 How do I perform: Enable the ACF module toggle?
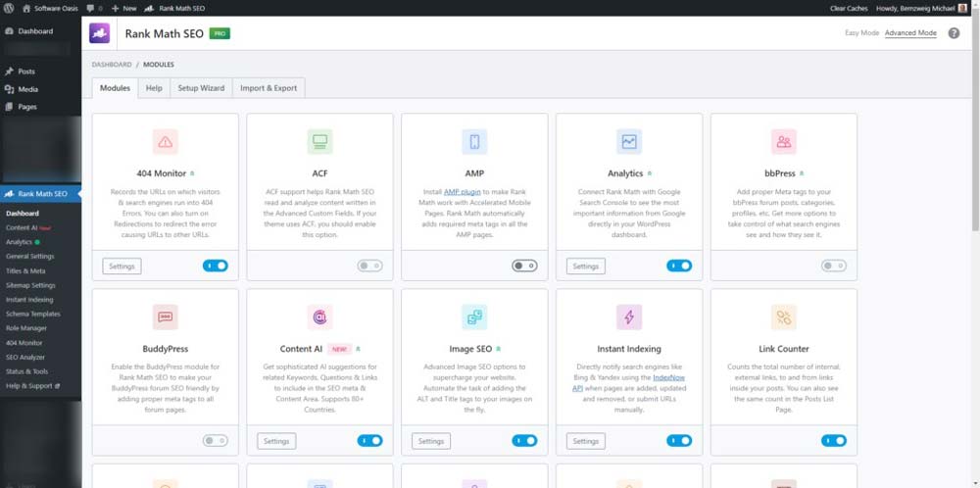click(x=370, y=266)
